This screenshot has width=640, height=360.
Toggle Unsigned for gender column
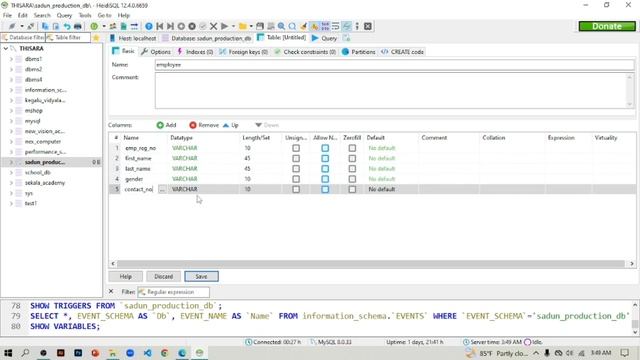(296, 179)
